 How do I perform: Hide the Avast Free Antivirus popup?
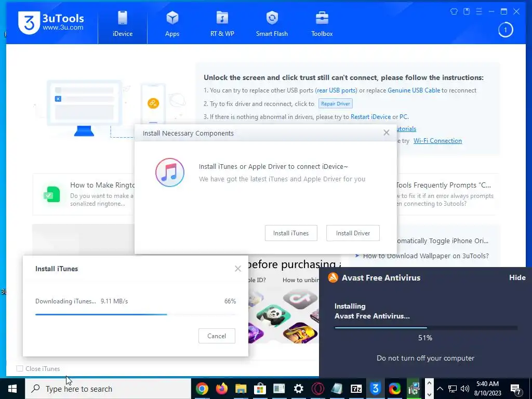click(517, 277)
